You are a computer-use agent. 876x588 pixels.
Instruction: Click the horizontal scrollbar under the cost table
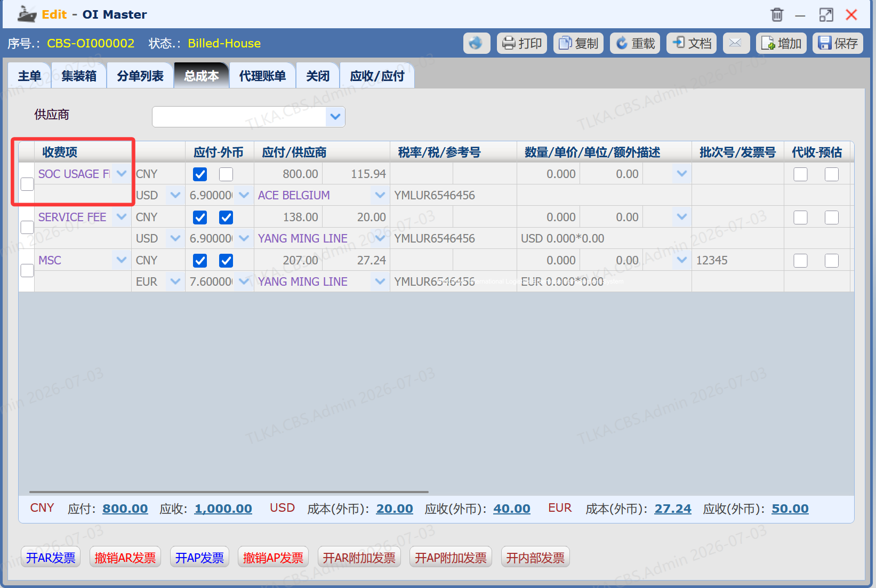click(x=229, y=492)
